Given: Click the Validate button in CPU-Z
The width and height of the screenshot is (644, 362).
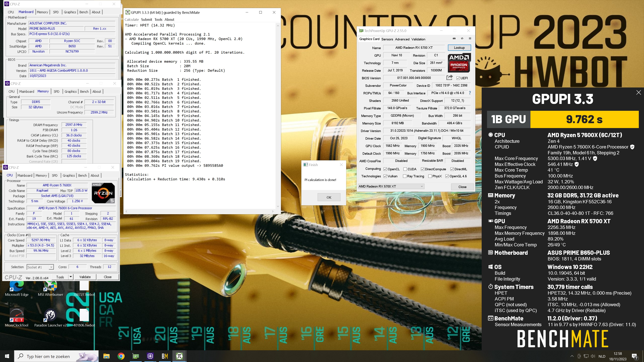Looking at the screenshot, I should point(85,277).
